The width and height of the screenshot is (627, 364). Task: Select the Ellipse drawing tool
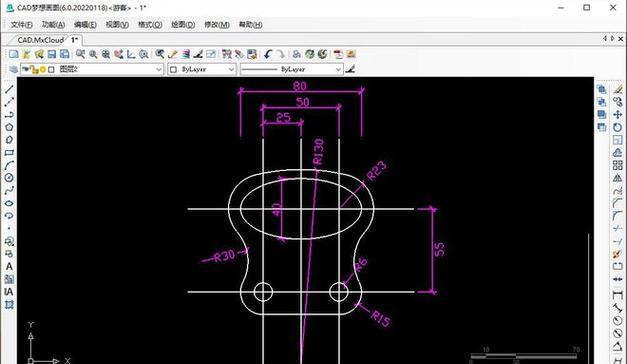9,203
